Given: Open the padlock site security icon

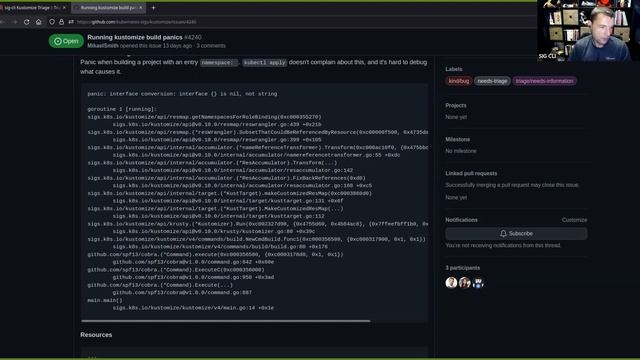Looking at the screenshot, I should point(62,22).
